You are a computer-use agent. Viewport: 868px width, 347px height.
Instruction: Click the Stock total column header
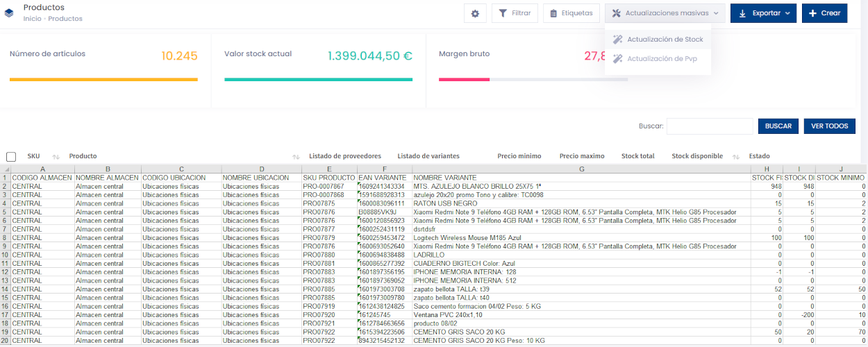pyautogui.click(x=638, y=156)
